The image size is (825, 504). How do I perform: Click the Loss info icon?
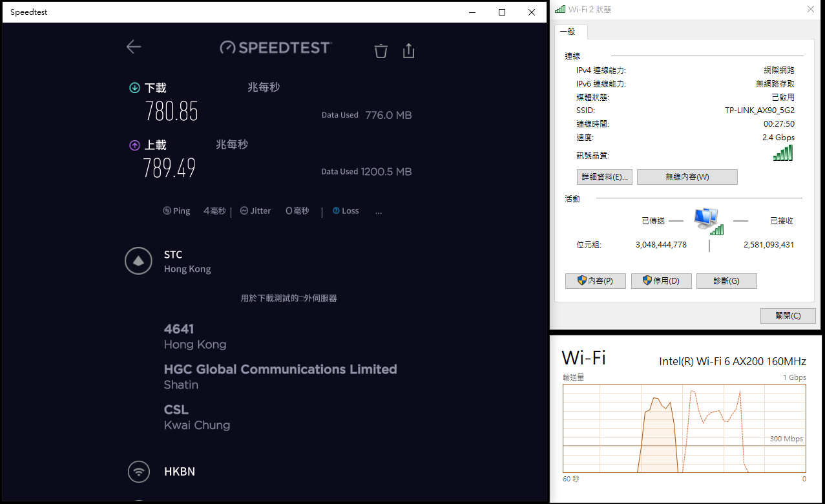(x=336, y=211)
